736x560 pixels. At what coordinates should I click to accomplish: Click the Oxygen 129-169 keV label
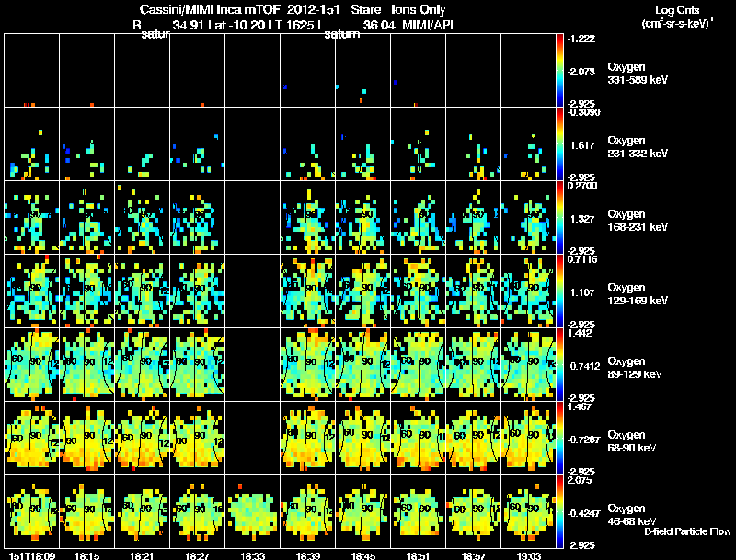638,293
